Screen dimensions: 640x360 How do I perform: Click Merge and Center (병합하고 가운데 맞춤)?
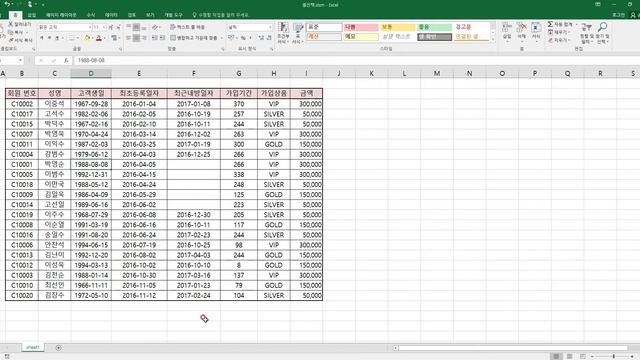[x=194, y=38]
